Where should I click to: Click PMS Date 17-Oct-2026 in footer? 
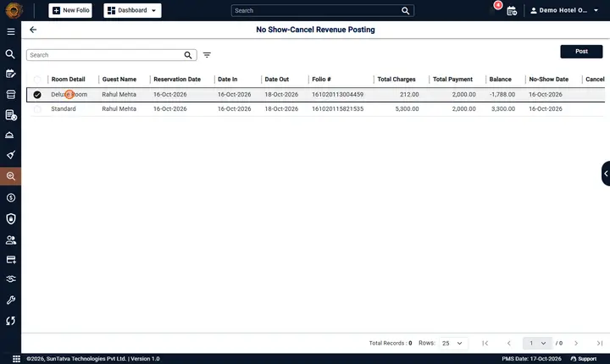531,359
